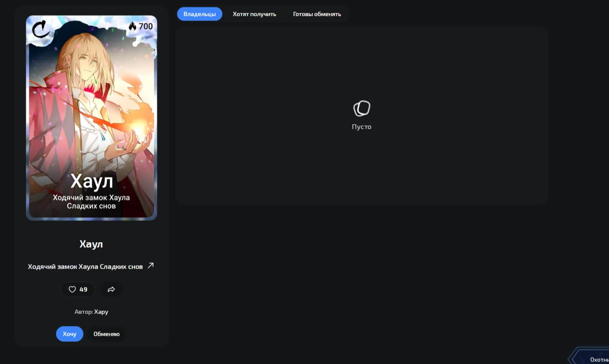This screenshot has height=364, width=609.
Task: Open the author Хару profile link
Action: coord(101,312)
